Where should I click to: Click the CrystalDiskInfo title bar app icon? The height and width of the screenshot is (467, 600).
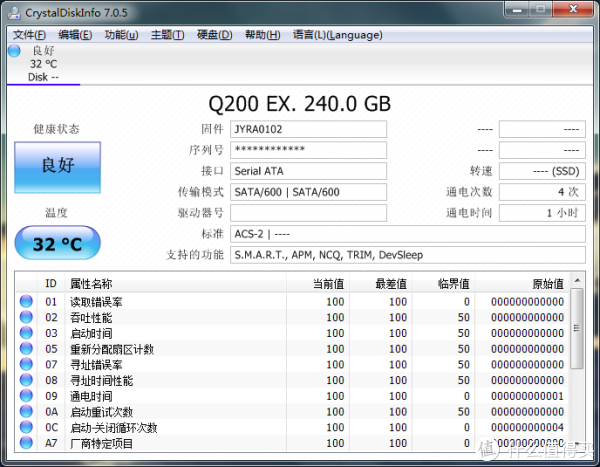14,13
